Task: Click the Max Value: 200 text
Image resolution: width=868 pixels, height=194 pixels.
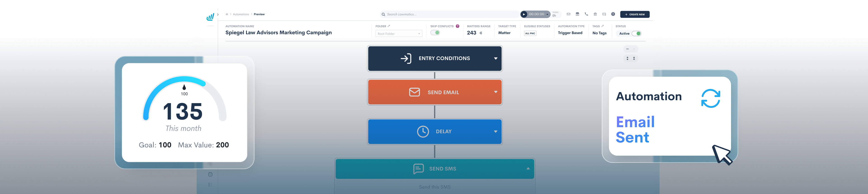Action: (x=203, y=145)
